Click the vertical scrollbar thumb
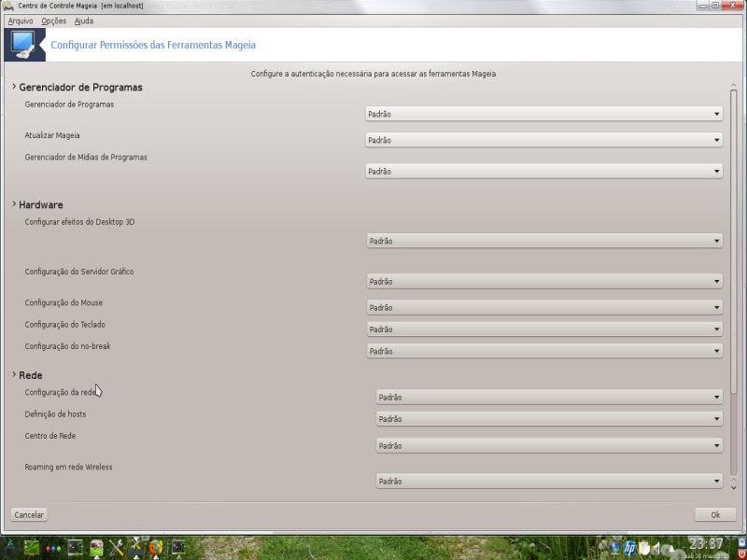The width and height of the screenshot is (747, 560). [x=734, y=242]
